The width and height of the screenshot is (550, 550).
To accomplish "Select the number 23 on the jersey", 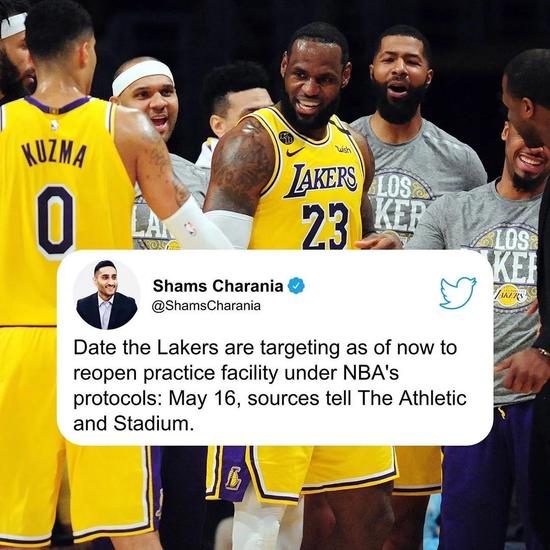I will click(x=326, y=226).
